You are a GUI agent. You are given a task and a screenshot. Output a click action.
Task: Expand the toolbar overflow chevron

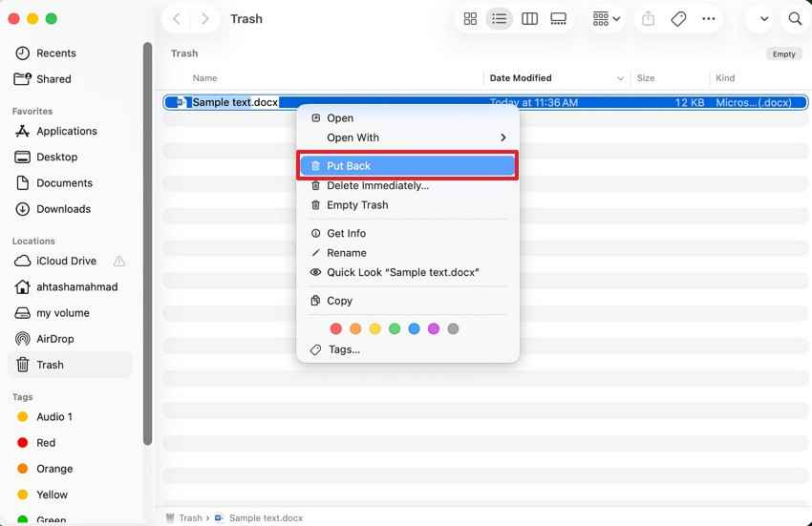764,19
